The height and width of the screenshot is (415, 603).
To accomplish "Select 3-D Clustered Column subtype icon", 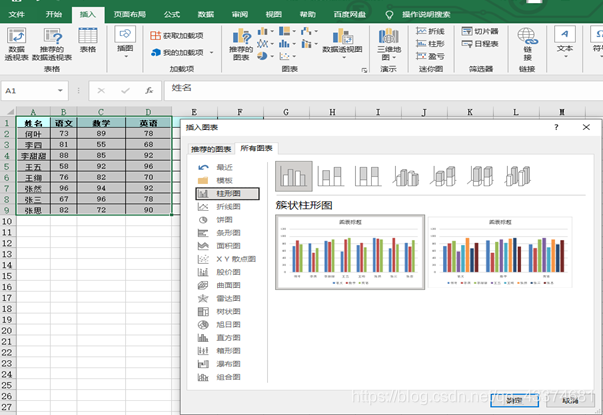I will click(406, 176).
